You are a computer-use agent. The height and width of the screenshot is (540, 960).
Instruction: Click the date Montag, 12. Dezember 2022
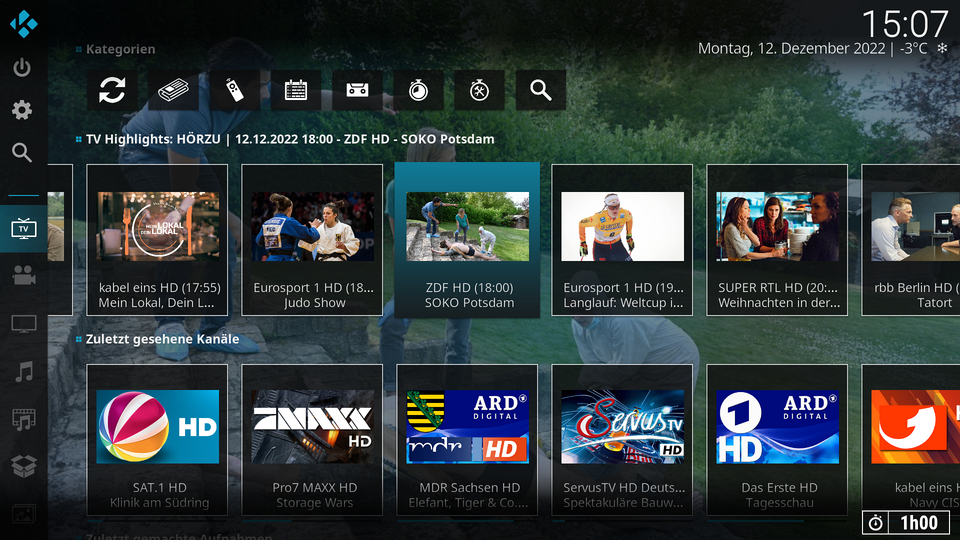[792, 48]
